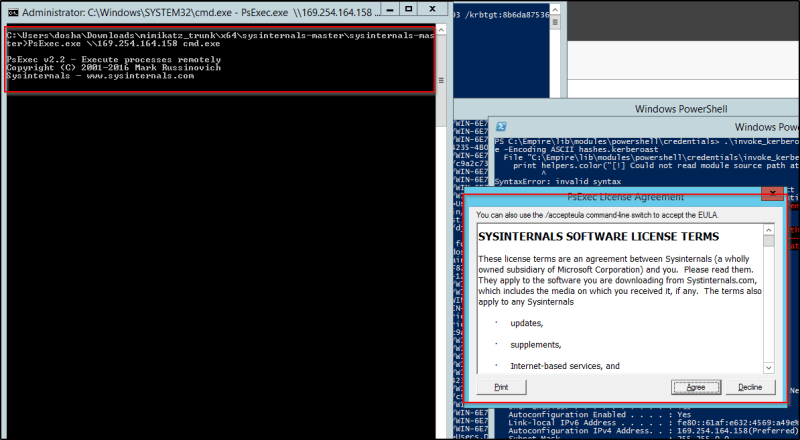
Task: Click the 'updates,' bullet in the license
Action: pos(527,323)
